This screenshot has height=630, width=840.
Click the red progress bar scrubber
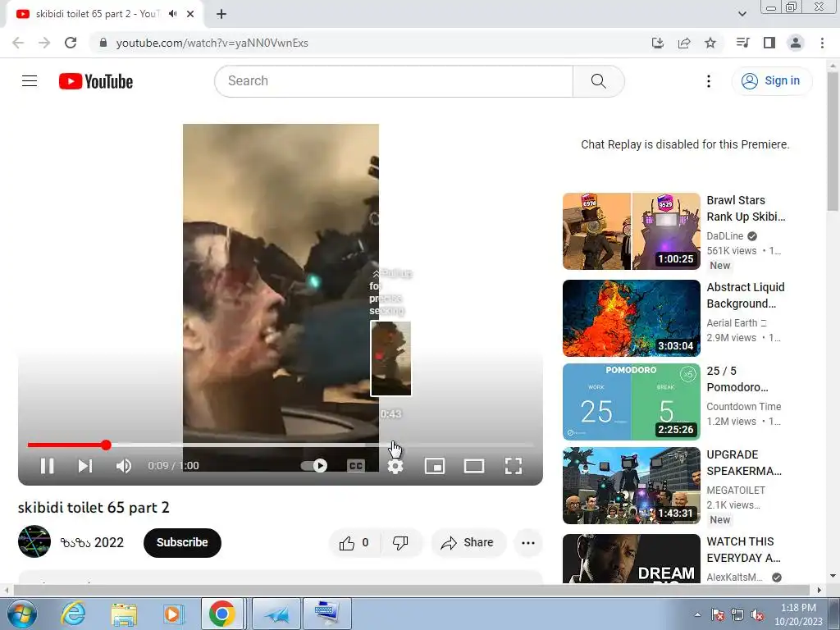pos(106,445)
